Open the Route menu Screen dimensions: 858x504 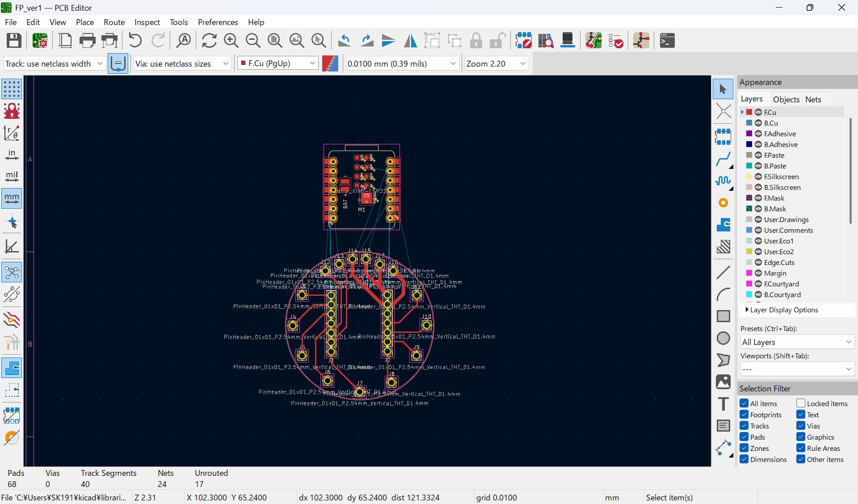click(114, 22)
